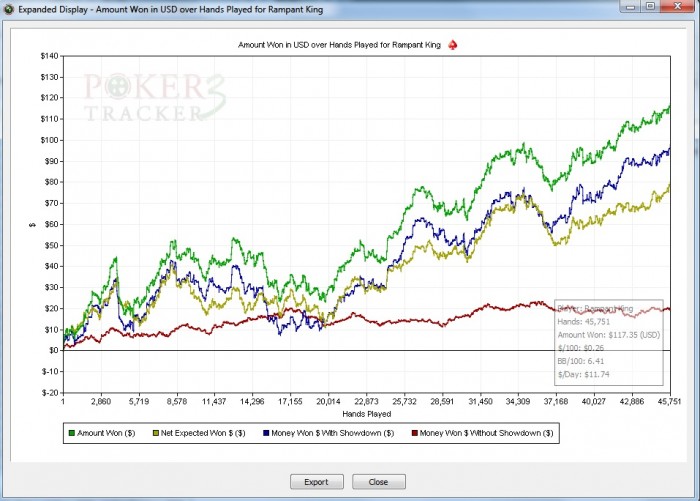Click the Close button below the chart
700x501 pixels.
coord(379,482)
